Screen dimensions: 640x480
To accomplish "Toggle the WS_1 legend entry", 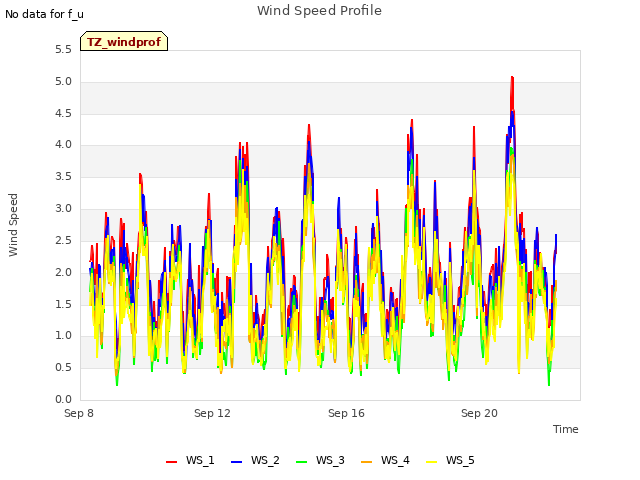I will pos(190,460).
